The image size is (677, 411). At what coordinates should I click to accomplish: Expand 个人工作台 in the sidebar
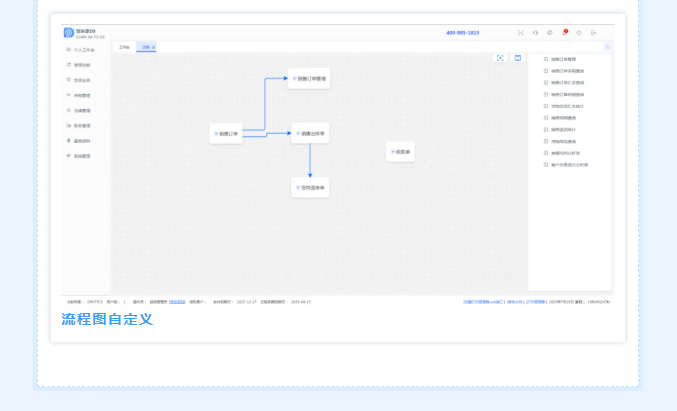click(84, 49)
